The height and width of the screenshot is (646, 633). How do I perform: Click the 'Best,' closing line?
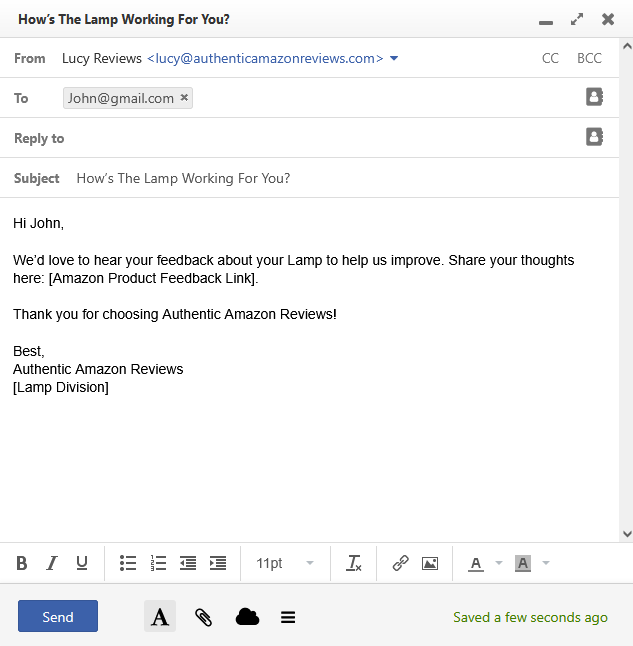coord(28,351)
